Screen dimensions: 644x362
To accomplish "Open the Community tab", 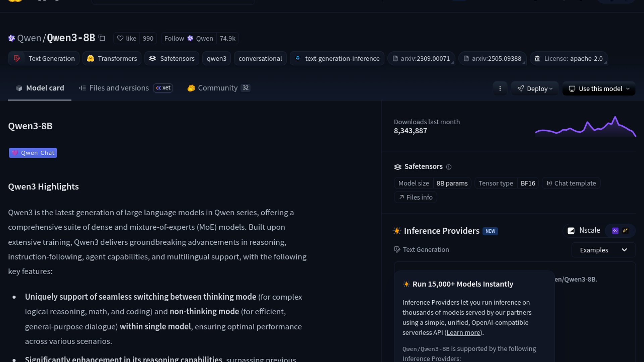I will point(217,88).
